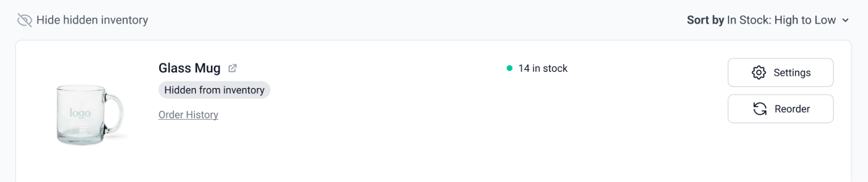
Task: Select the Hidden from inventory badge
Action: coord(214,90)
